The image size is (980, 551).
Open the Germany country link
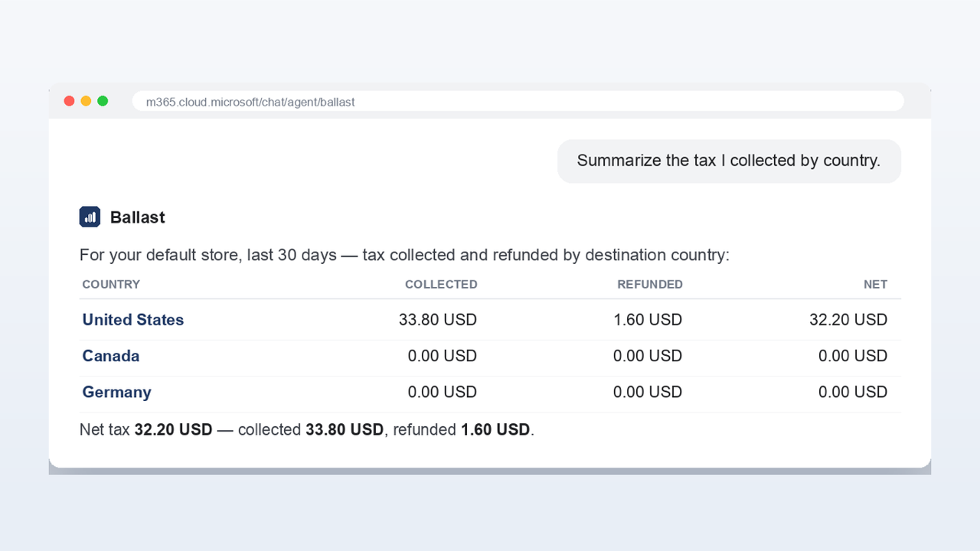coord(117,392)
